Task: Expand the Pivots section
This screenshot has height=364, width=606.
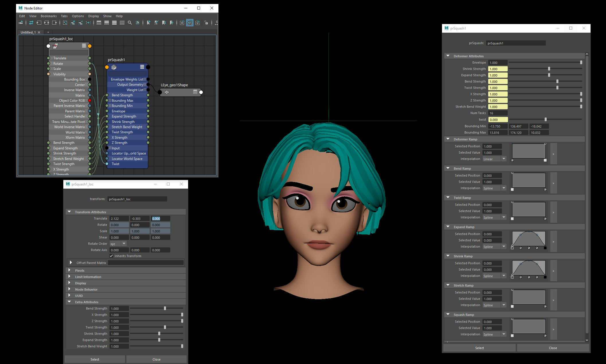Action: coord(69,270)
